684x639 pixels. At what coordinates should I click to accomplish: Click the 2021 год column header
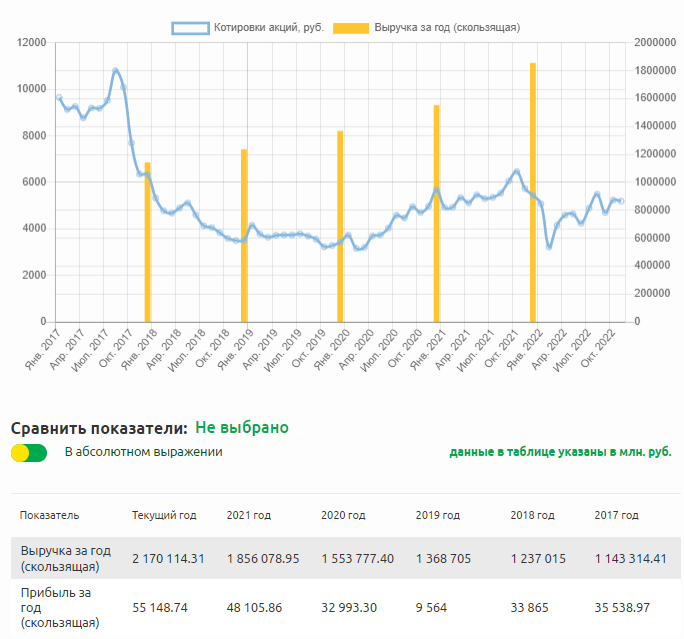(x=249, y=516)
